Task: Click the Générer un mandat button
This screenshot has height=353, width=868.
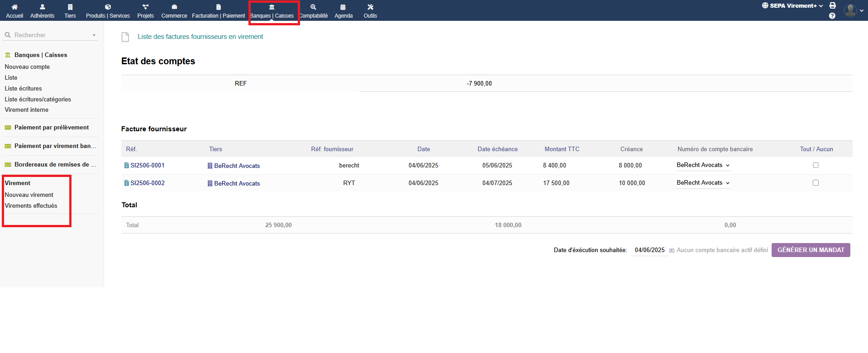Action: pyautogui.click(x=811, y=250)
